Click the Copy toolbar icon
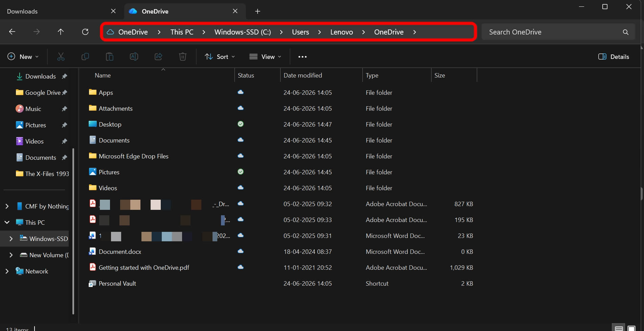The image size is (644, 331). click(85, 57)
